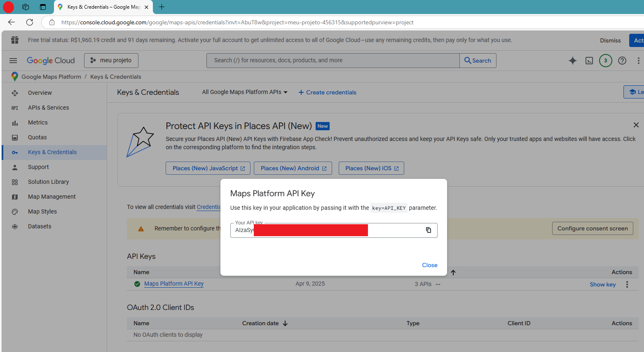Open the All Google Maps Platform APIs filter
Viewport: 644px width, 352px height.
(x=244, y=92)
